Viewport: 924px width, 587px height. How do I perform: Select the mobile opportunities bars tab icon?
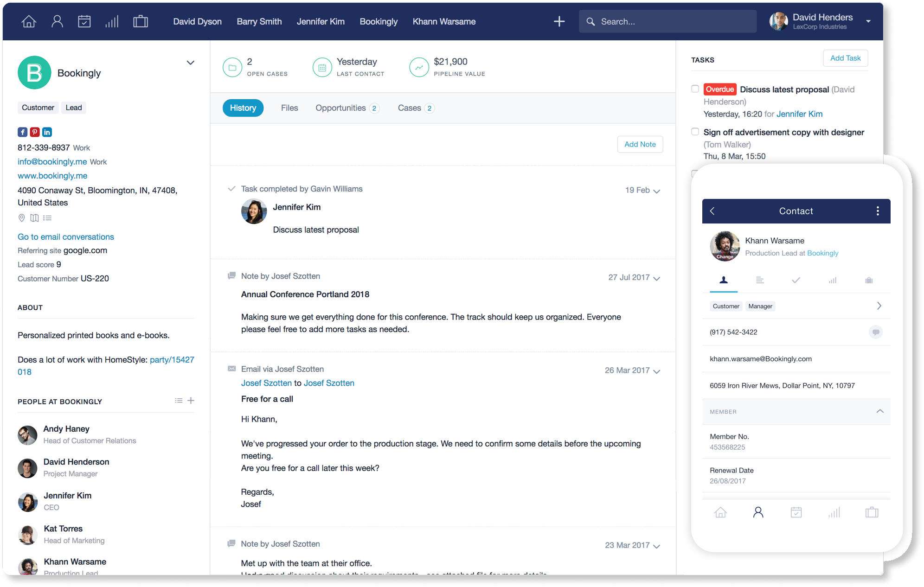point(833,280)
